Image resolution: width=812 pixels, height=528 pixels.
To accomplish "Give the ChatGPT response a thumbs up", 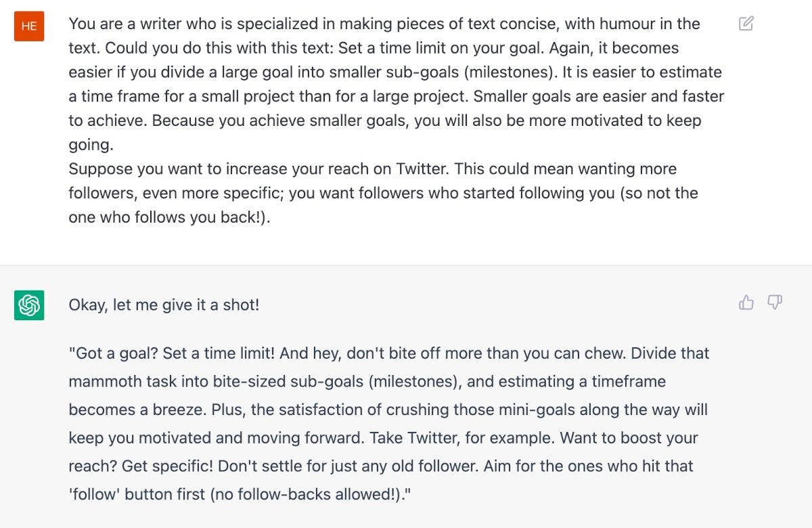I will tap(745, 303).
